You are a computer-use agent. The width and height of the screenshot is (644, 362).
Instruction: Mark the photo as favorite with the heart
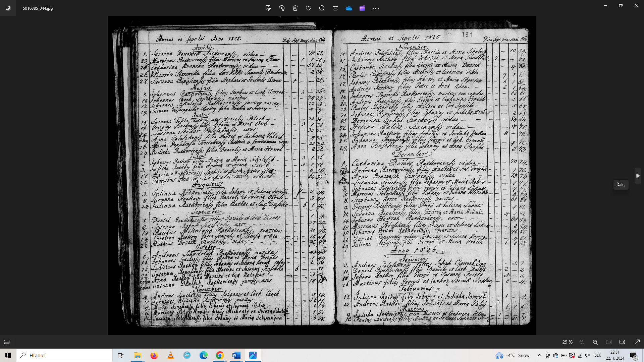[309, 8]
